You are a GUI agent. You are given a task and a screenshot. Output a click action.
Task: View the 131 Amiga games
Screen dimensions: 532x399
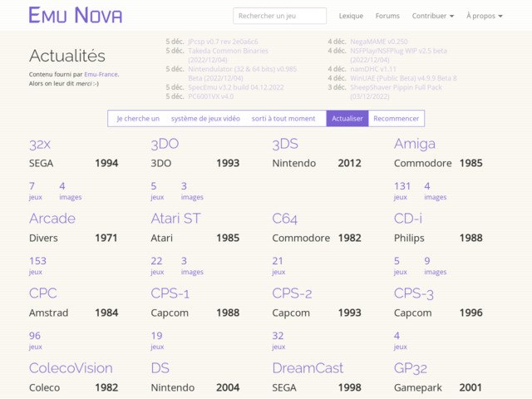click(402, 186)
